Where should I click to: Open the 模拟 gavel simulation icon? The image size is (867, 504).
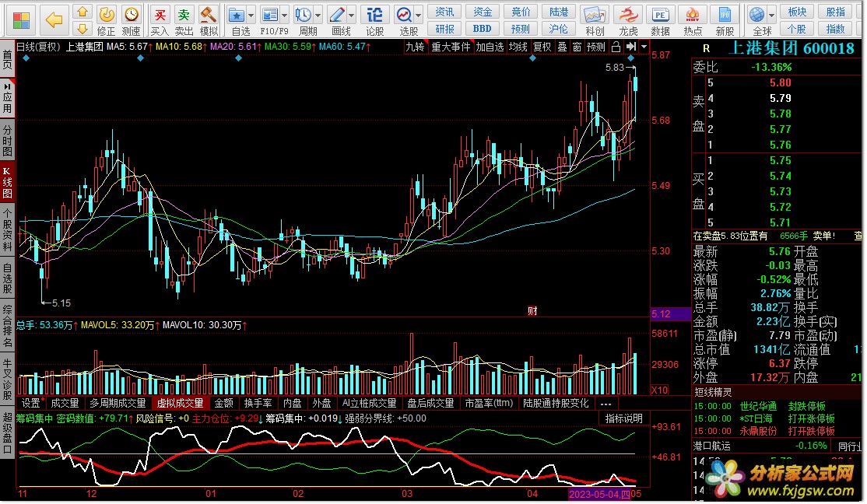click(x=209, y=15)
